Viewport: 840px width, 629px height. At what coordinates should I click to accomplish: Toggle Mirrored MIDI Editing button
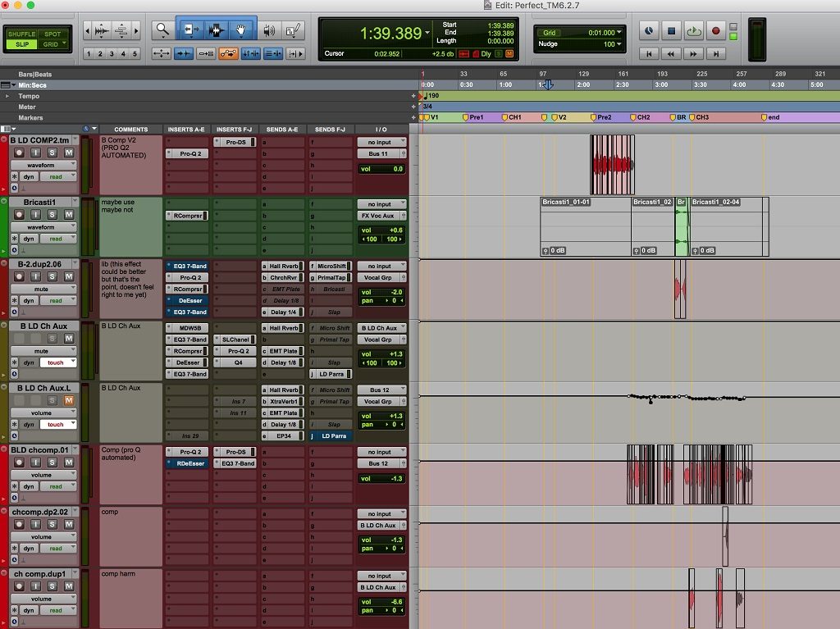click(206, 53)
